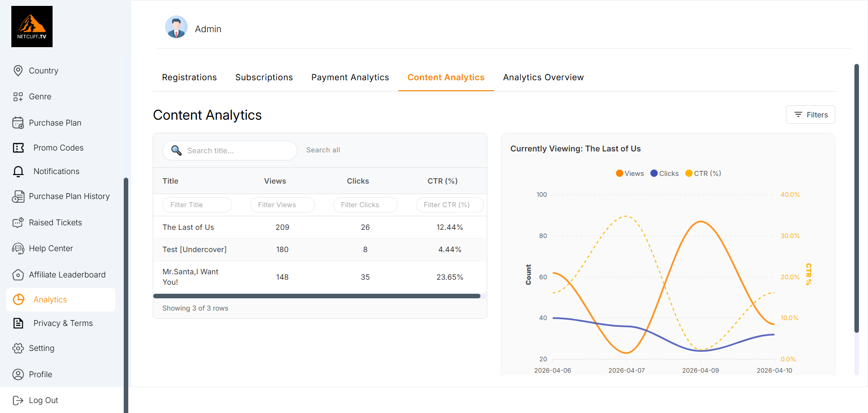Open the Filters panel
The width and height of the screenshot is (868, 413).
point(810,115)
